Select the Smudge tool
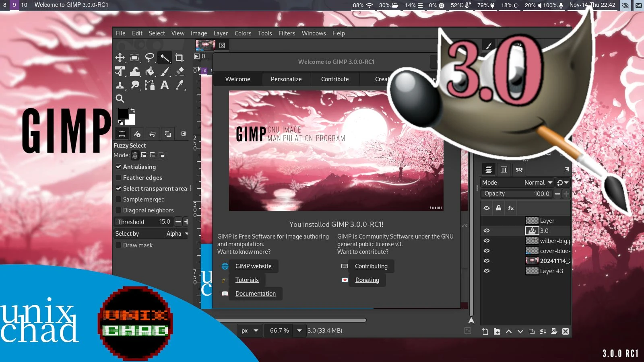The height and width of the screenshot is (362, 644). 135,85
